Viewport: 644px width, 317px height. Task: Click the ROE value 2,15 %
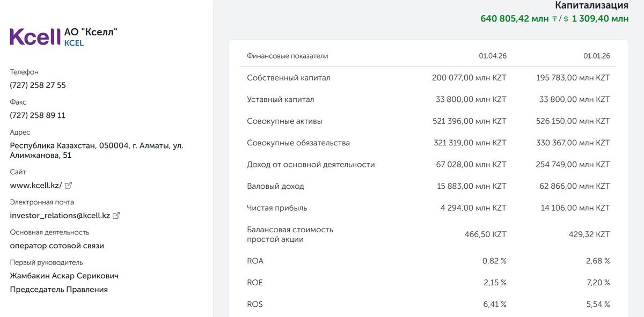(x=494, y=283)
